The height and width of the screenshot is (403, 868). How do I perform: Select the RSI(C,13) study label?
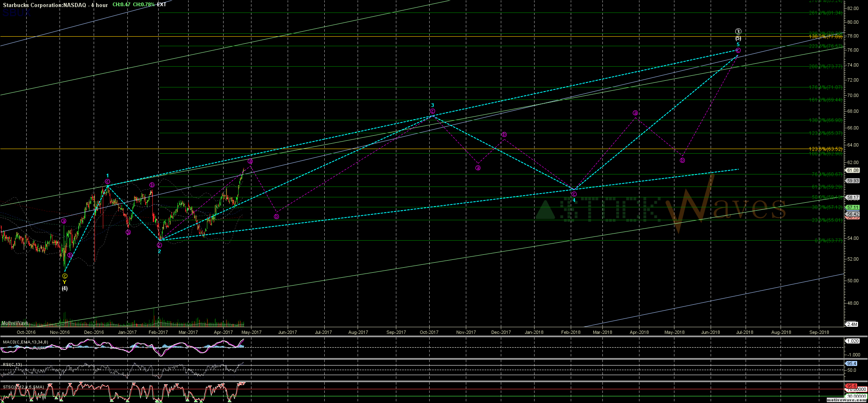tap(12, 365)
